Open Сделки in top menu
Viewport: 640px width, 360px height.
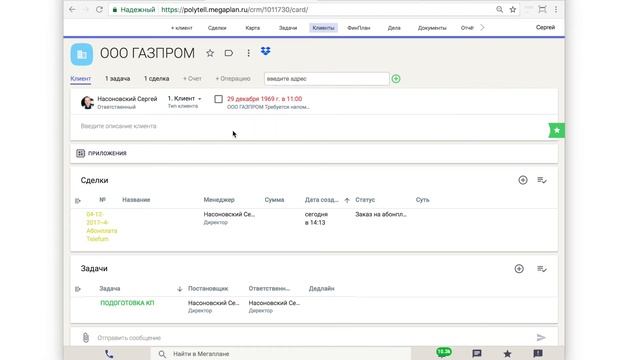(x=217, y=28)
